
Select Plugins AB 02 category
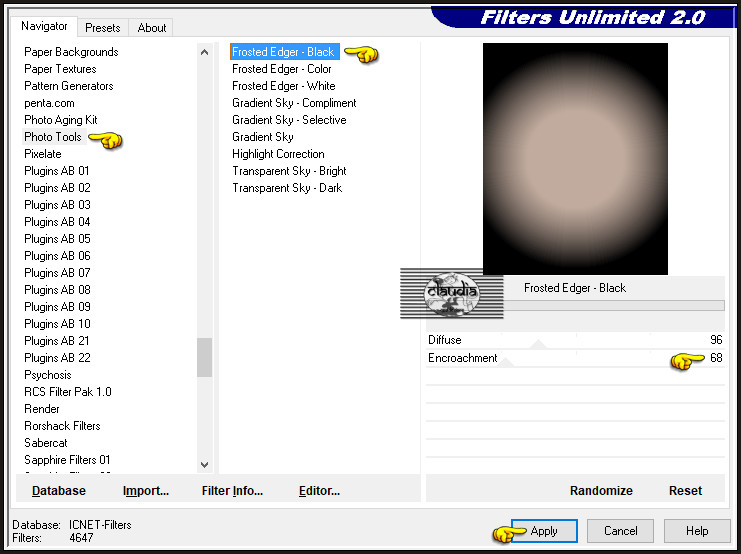[57, 188]
